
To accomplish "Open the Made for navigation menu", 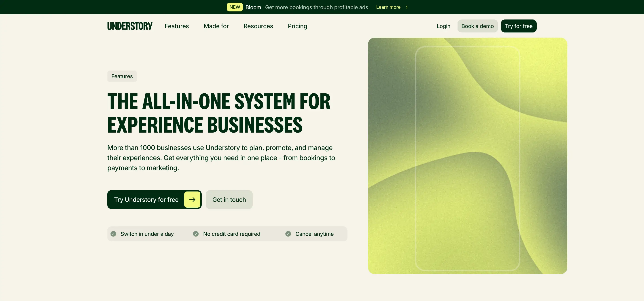I will 216,26.
